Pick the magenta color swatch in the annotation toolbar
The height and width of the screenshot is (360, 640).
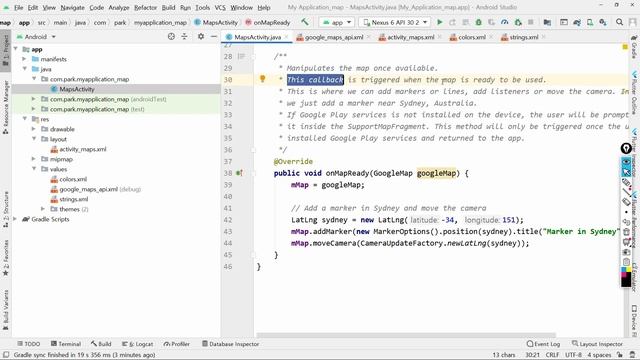(x=623, y=274)
